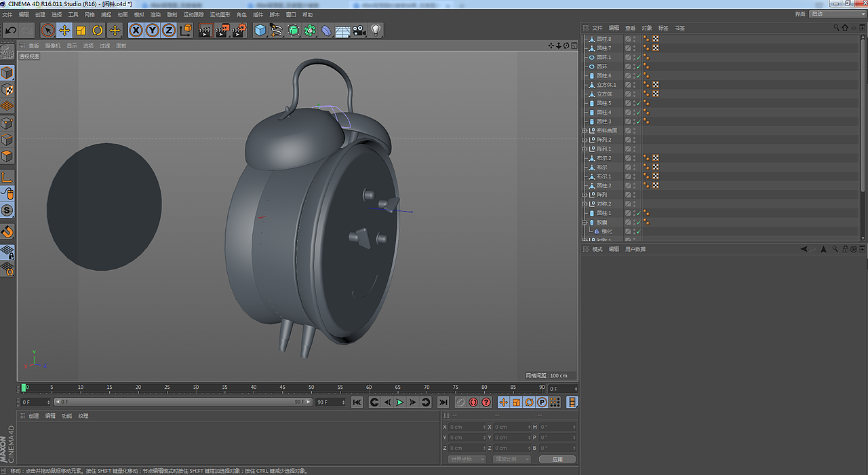Open the 插件 menu
The image size is (868, 475).
click(258, 14)
